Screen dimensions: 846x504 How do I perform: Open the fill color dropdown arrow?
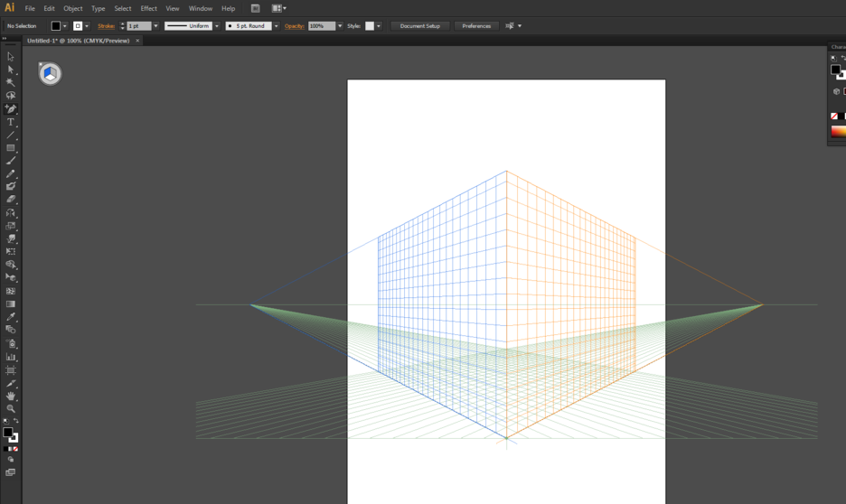click(x=65, y=26)
